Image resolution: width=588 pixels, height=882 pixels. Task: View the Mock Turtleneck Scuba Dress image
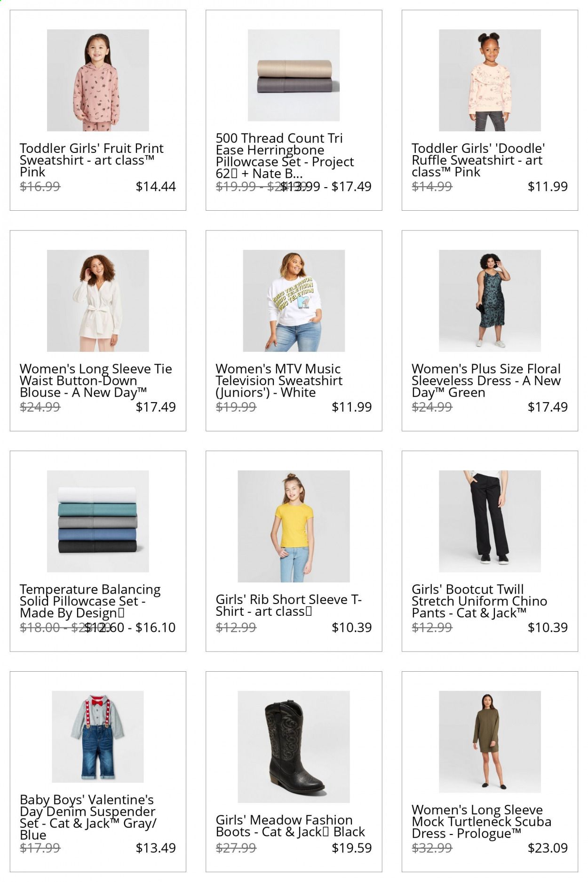[490, 742]
